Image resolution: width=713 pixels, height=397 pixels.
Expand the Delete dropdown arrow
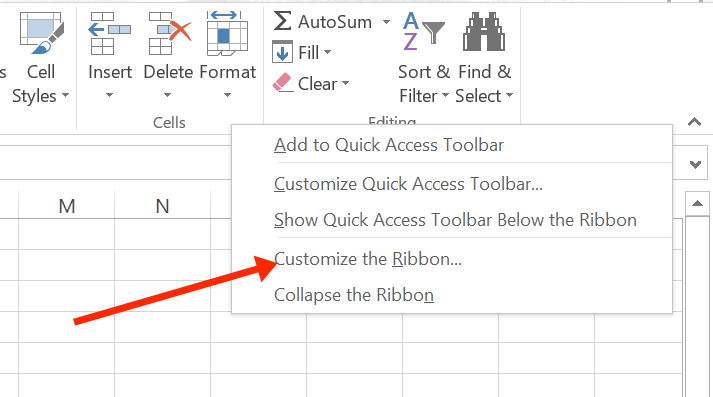(x=167, y=95)
